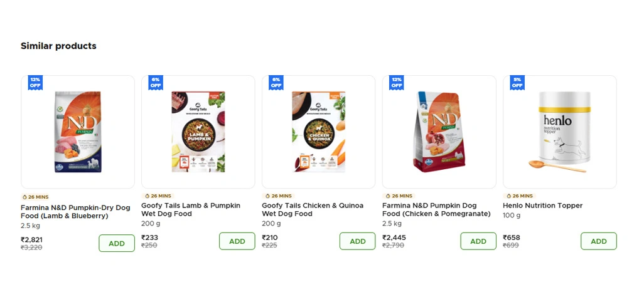Click the 12% OFF badge on Farmina Chicken & Pomegranate
This screenshot has width=644, height=292.
[396, 83]
